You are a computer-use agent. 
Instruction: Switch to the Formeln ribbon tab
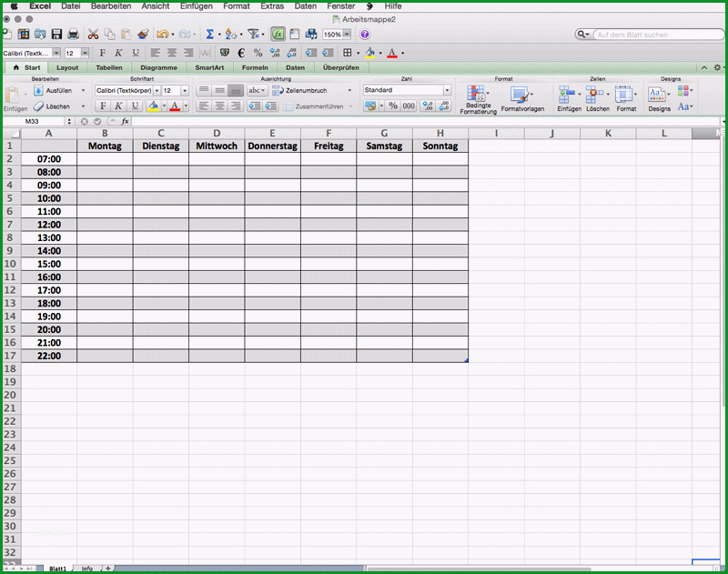click(x=255, y=67)
